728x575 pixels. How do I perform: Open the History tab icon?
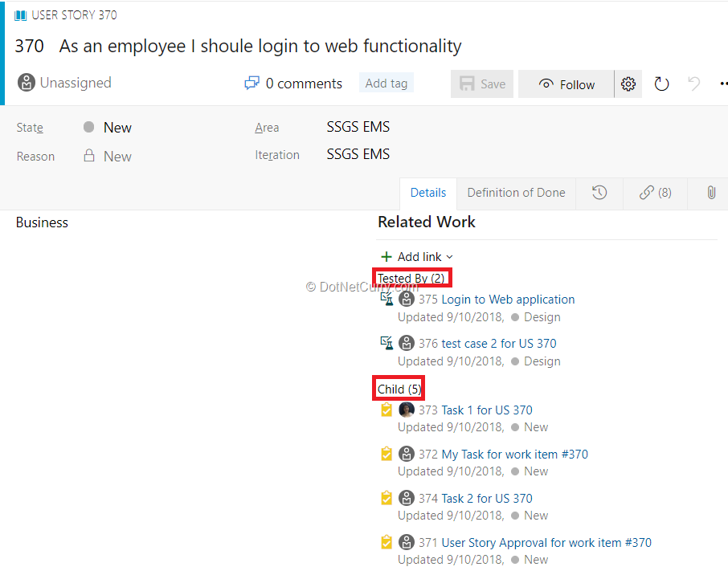[x=599, y=193]
